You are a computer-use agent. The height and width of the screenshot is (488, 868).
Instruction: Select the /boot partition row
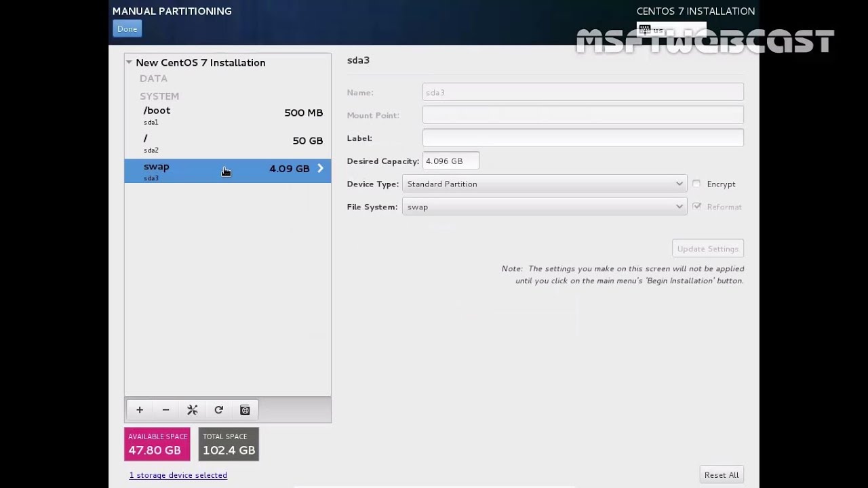(x=228, y=115)
